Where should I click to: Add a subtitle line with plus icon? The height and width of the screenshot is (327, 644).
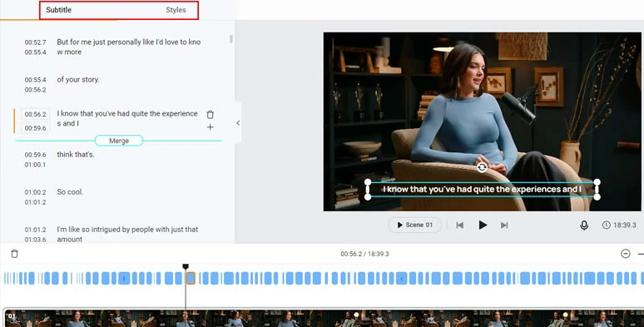point(210,127)
